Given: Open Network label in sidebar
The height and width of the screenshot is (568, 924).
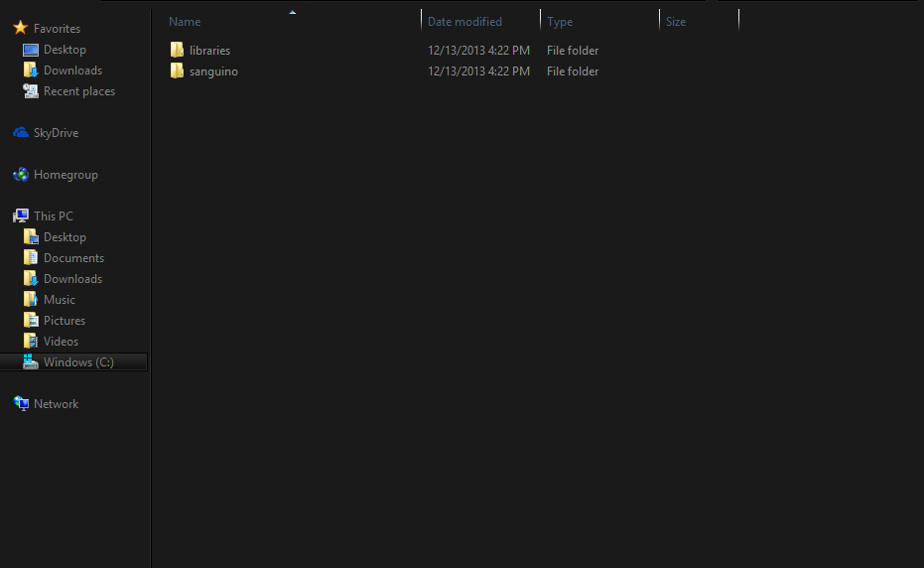Looking at the screenshot, I should [x=56, y=404].
